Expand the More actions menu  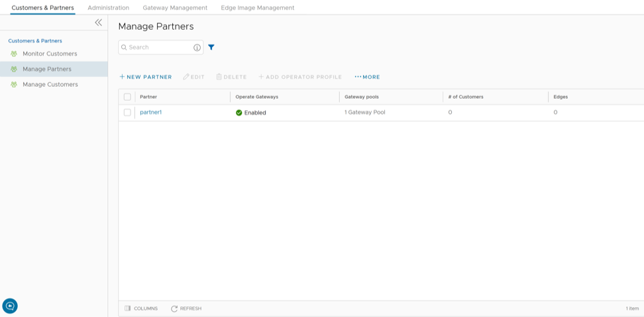coord(367,77)
